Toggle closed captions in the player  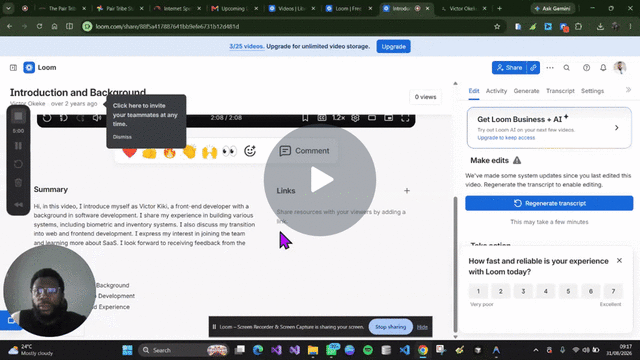point(322,118)
